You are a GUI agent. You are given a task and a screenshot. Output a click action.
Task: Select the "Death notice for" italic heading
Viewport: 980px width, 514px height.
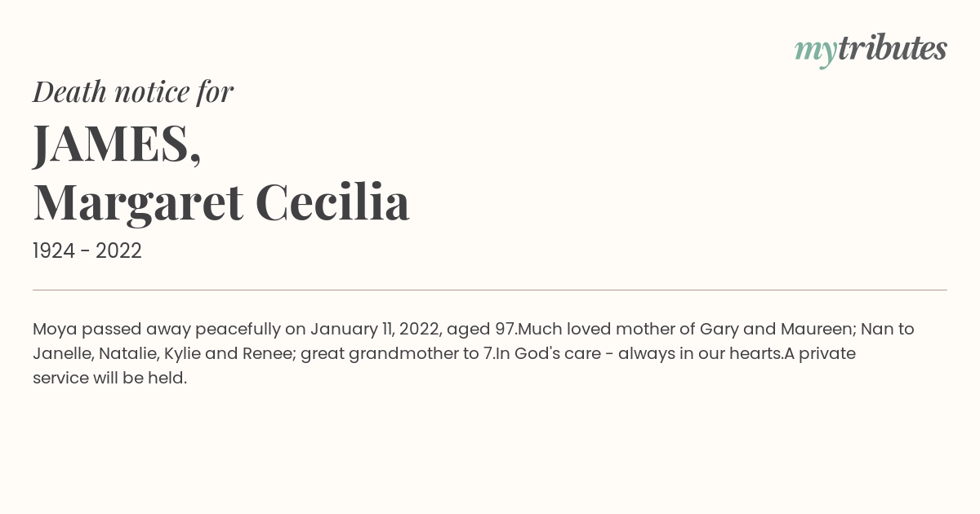click(133, 92)
